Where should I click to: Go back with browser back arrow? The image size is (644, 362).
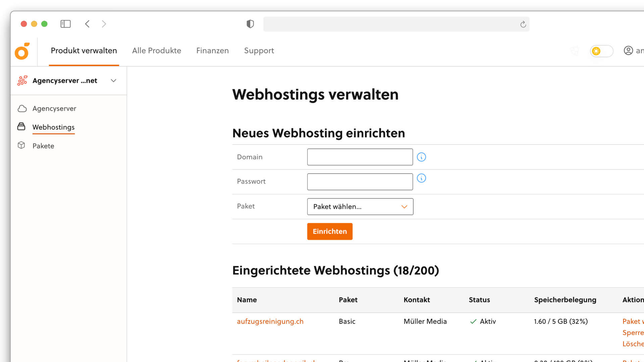[87, 24]
